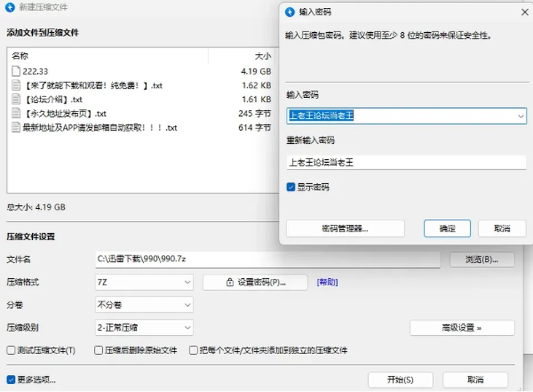
Task: Select the file 222.33
Action: [36, 72]
